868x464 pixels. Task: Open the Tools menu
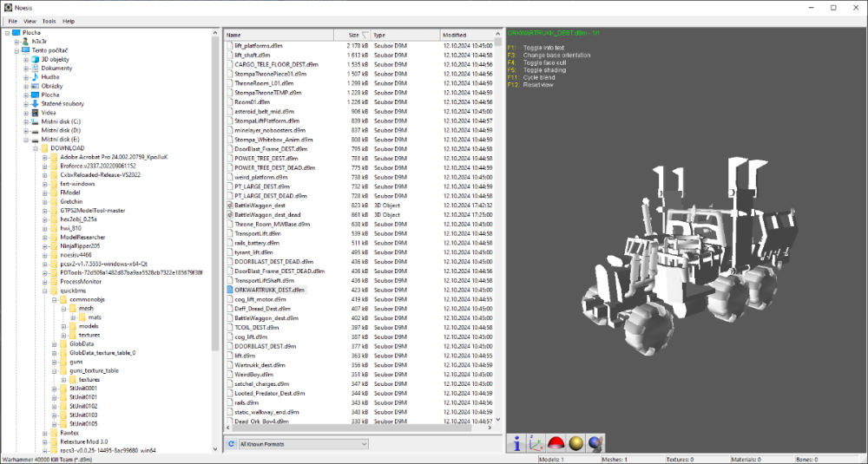[49, 21]
